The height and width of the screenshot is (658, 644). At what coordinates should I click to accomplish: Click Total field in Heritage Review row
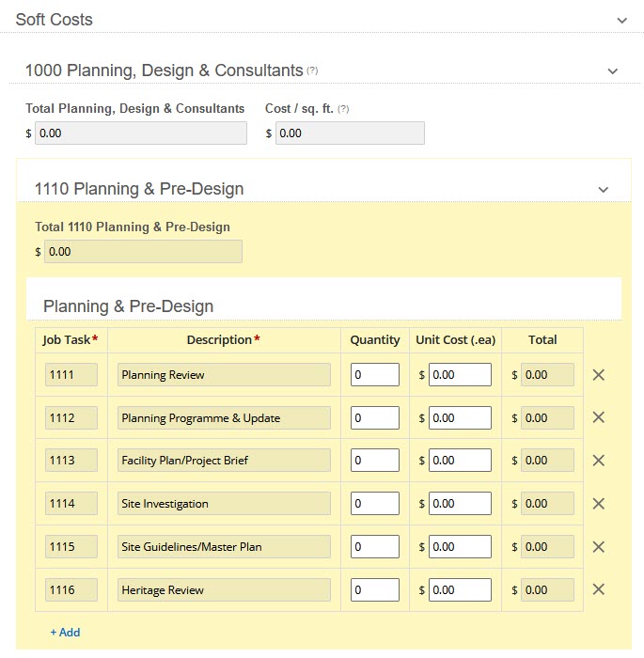click(x=547, y=590)
